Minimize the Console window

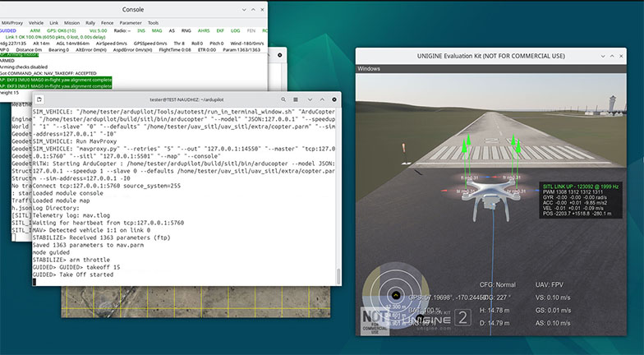244,10
